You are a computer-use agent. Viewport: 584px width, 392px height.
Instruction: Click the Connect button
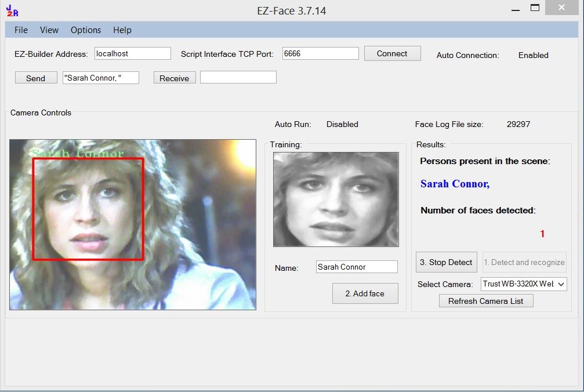point(392,53)
